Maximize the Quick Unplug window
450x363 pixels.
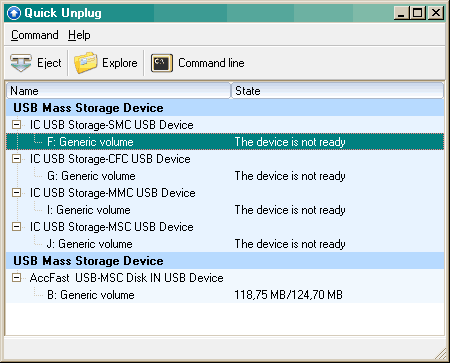[418, 13]
